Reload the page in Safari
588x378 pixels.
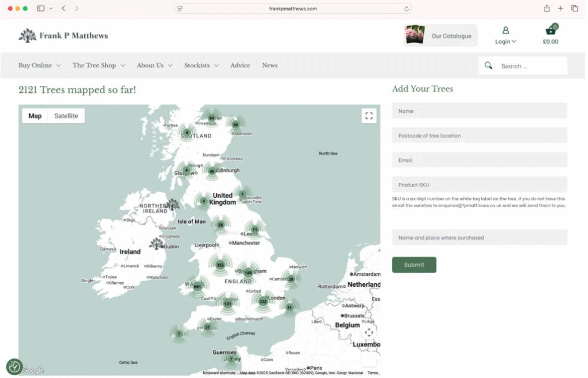407,9
